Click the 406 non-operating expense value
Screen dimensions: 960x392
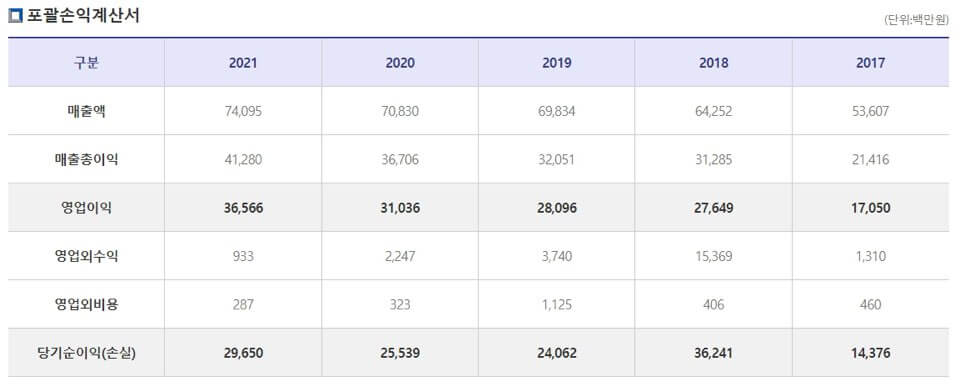click(x=714, y=304)
